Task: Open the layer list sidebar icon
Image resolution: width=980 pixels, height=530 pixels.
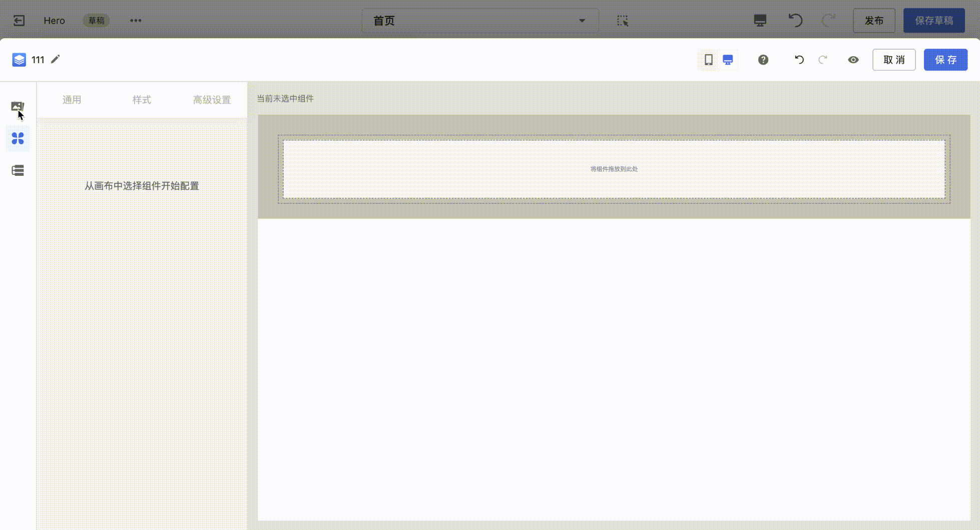Action: tap(18, 170)
